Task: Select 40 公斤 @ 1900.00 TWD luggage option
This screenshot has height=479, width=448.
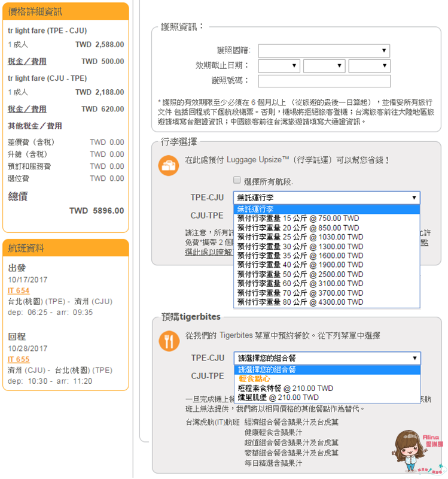Action: [x=327, y=265]
